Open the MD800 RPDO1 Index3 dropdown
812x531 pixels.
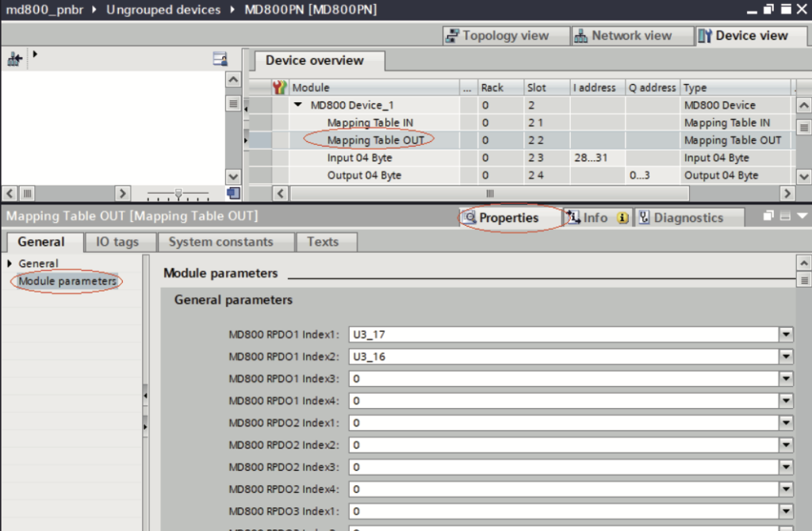tap(786, 379)
